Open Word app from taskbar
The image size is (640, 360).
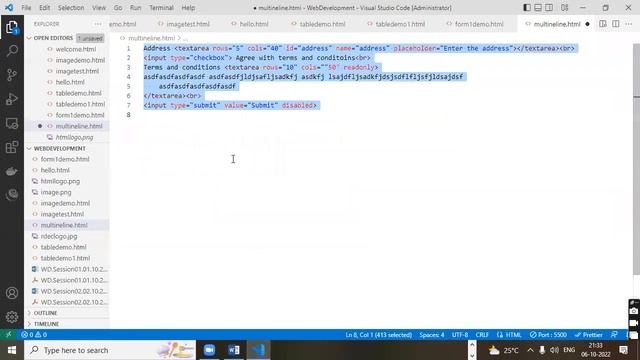[x=234, y=350]
